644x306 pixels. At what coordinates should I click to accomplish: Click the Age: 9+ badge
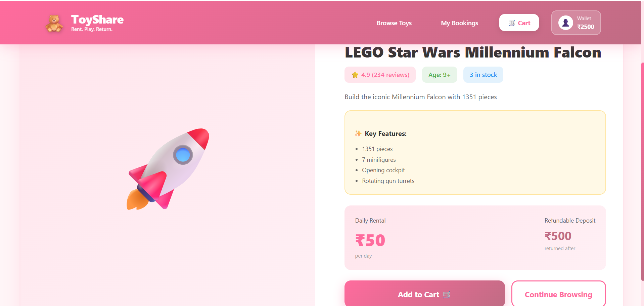439,75
